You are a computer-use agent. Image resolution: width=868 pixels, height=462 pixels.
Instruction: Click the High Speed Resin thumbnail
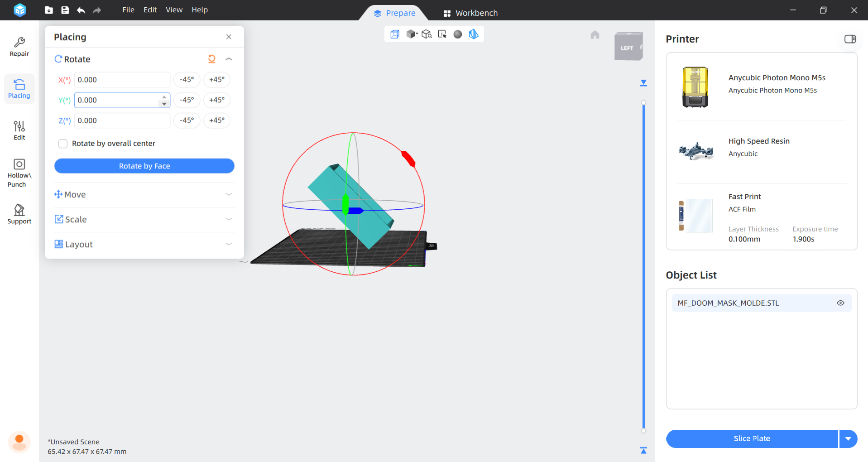click(x=696, y=151)
